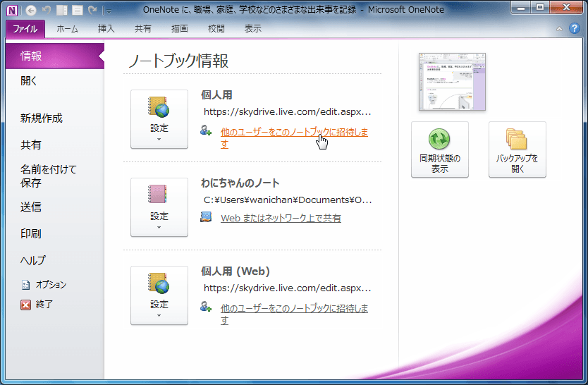Screen dimensions: 588x385
Task: Switch to the 描画 ribbon tab
Action: 180,29
